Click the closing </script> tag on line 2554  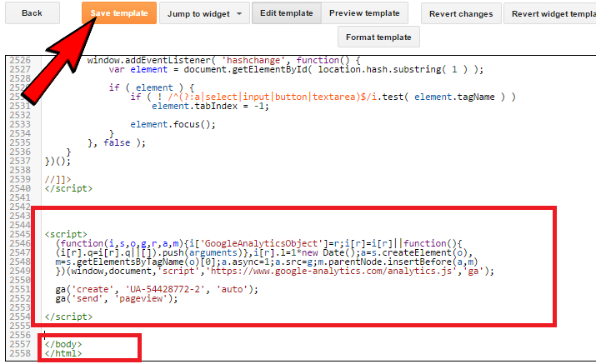(x=68, y=317)
